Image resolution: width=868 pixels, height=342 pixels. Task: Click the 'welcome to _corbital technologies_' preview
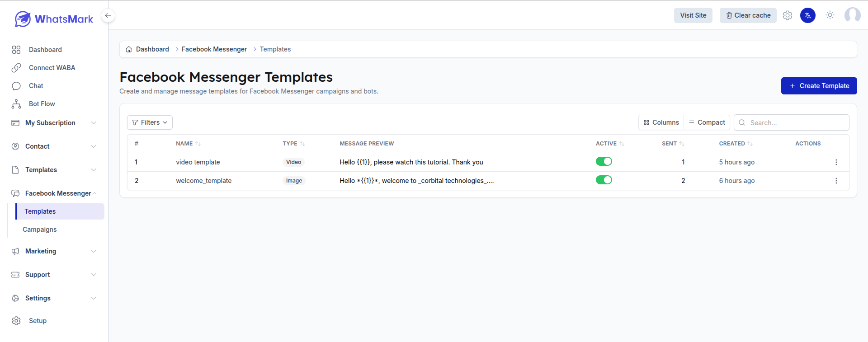[x=417, y=181]
